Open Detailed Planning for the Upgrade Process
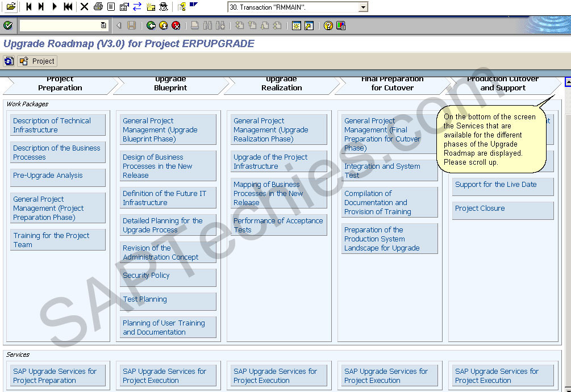The width and height of the screenshot is (571, 392). [168, 226]
